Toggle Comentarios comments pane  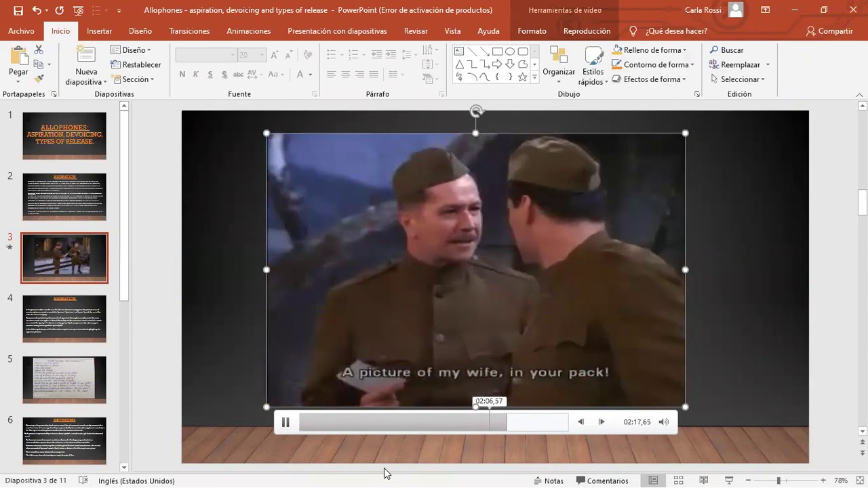pos(602,481)
